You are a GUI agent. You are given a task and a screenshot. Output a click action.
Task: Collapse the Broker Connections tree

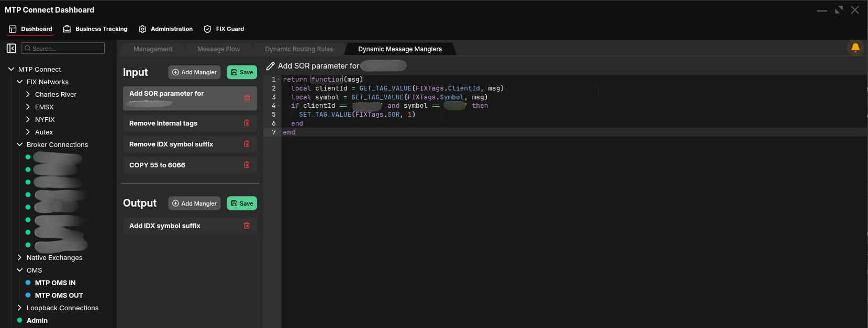[x=19, y=145]
